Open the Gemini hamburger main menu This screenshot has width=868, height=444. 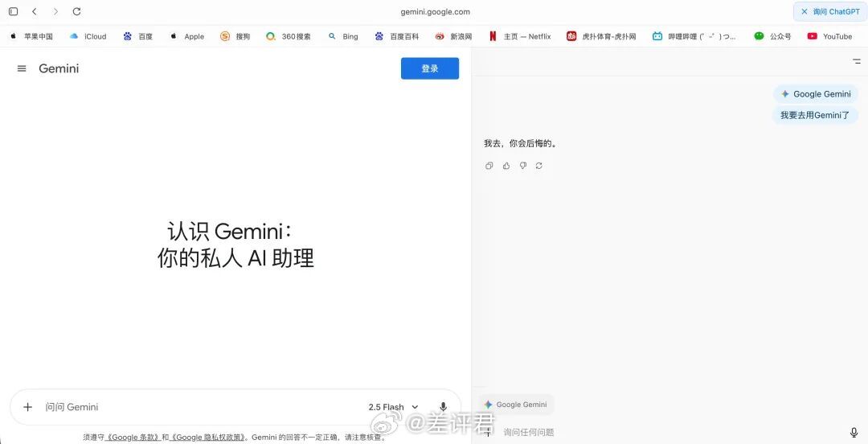[x=22, y=68]
